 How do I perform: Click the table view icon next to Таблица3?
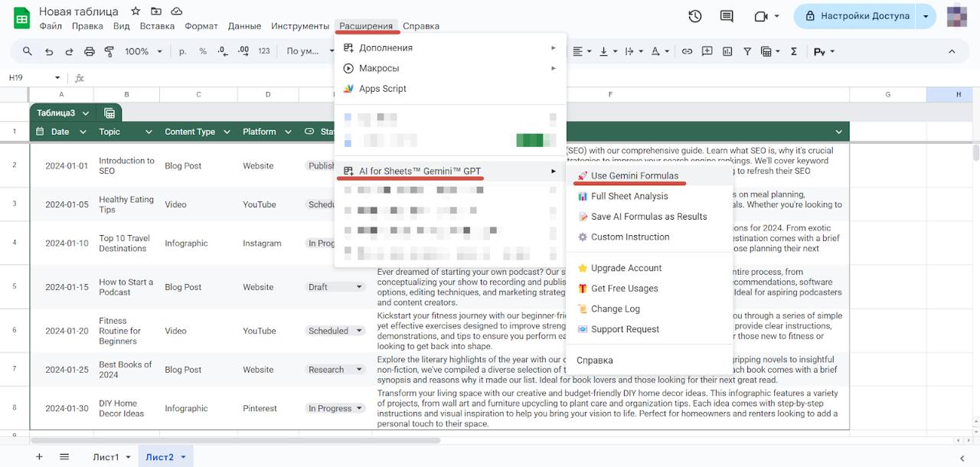click(x=109, y=113)
